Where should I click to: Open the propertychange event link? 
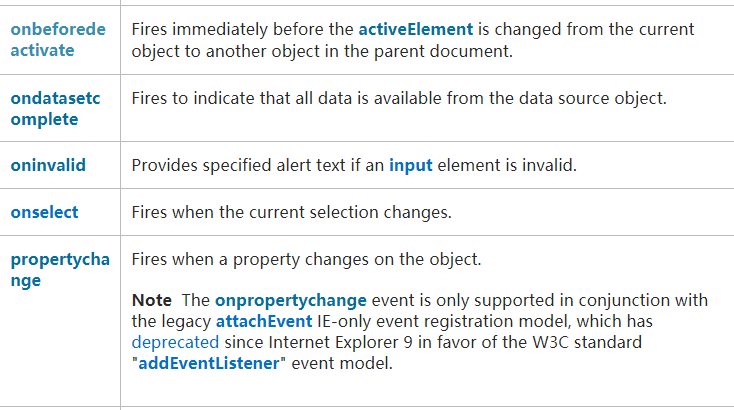click(x=60, y=270)
